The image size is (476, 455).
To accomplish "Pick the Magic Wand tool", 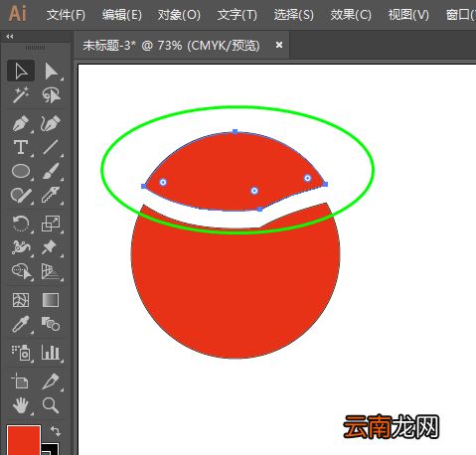I will coord(21,95).
